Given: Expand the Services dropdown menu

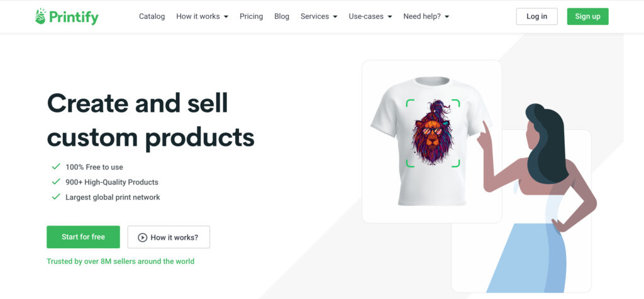Looking at the screenshot, I should click(319, 16).
